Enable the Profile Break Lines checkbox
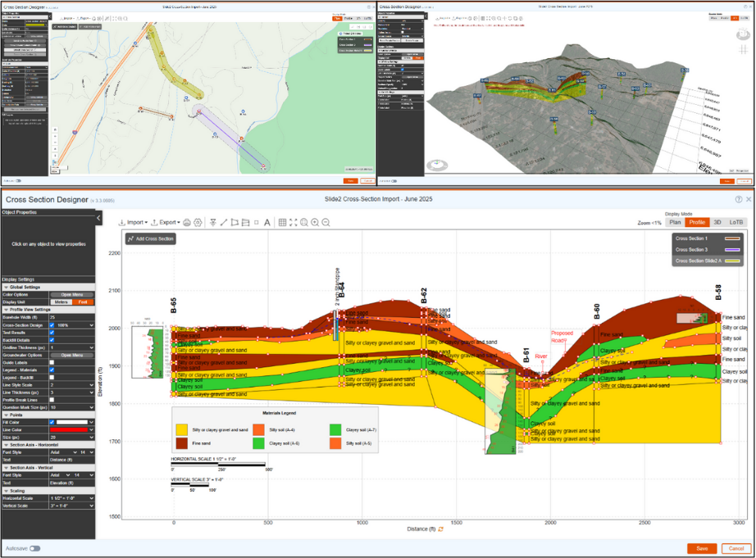The width and height of the screenshot is (756, 558). point(52,400)
